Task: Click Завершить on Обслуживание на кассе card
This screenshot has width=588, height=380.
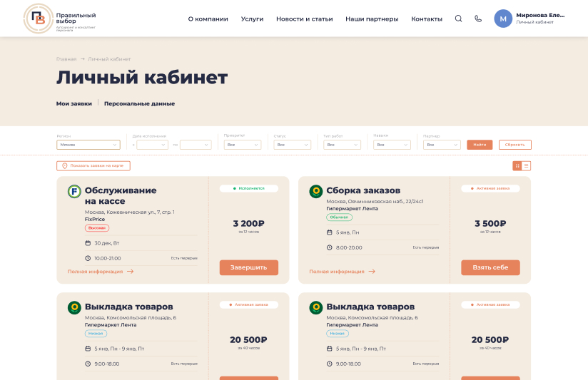Action: point(248,267)
